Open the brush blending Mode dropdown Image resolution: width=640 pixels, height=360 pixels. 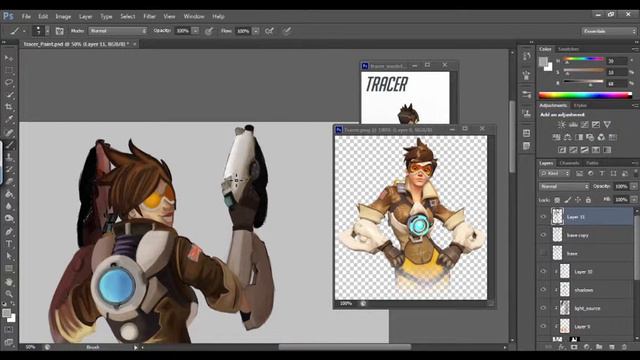(x=118, y=31)
